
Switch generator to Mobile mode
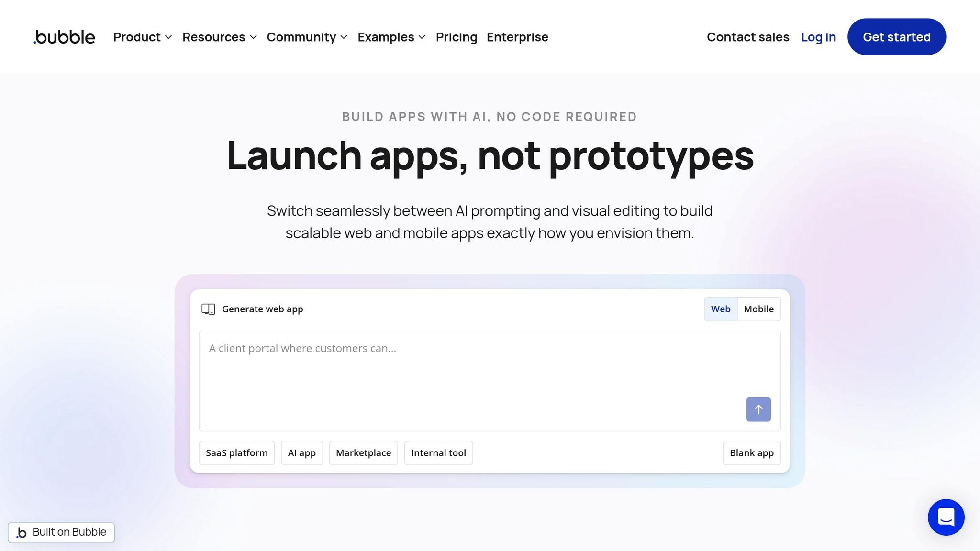tap(758, 309)
